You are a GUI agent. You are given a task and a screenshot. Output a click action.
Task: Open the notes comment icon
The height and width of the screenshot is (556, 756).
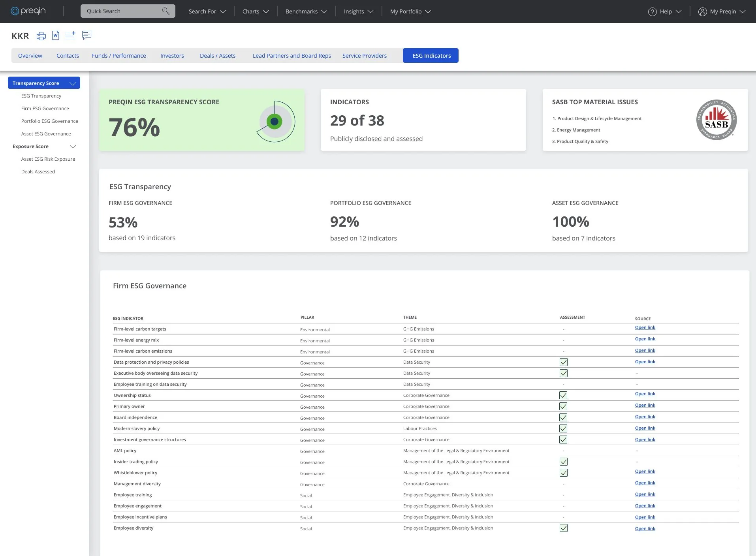tap(87, 35)
